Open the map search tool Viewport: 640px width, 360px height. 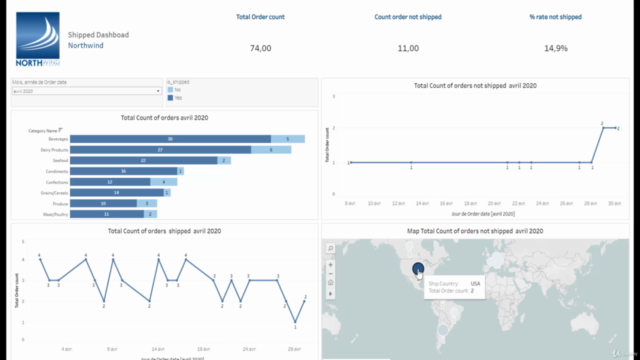click(331, 248)
